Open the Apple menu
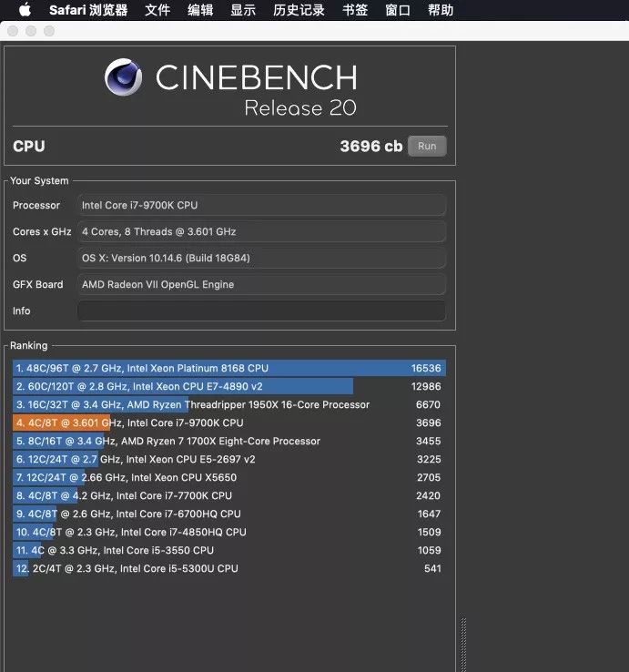This screenshot has height=672, width=629. click(25, 9)
